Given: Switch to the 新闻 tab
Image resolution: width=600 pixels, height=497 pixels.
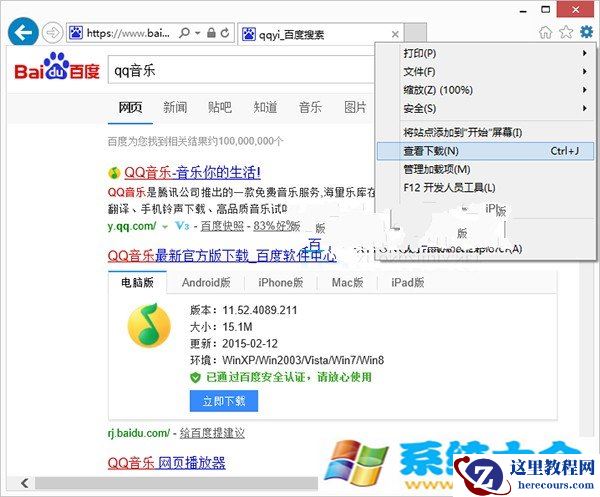Looking at the screenshot, I should [x=175, y=107].
